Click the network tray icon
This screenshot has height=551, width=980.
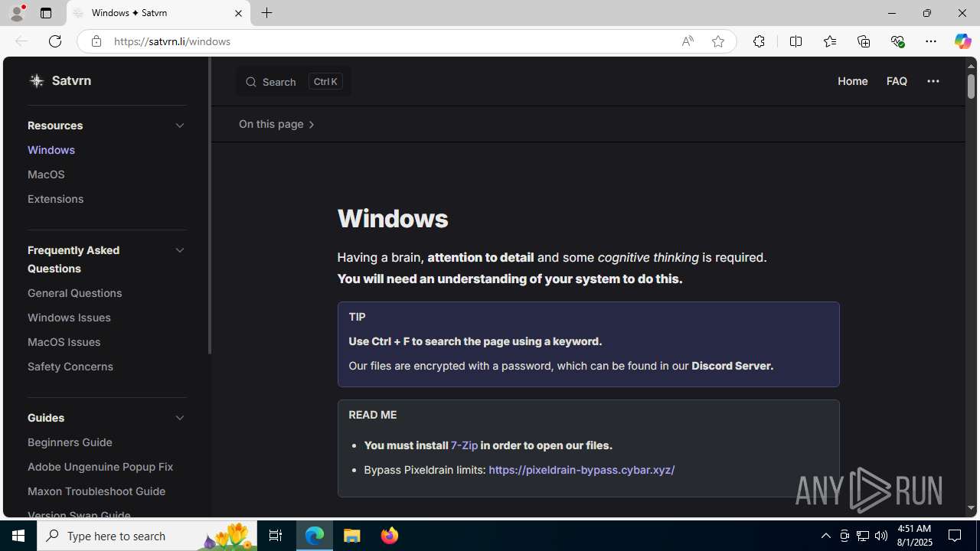862,536
